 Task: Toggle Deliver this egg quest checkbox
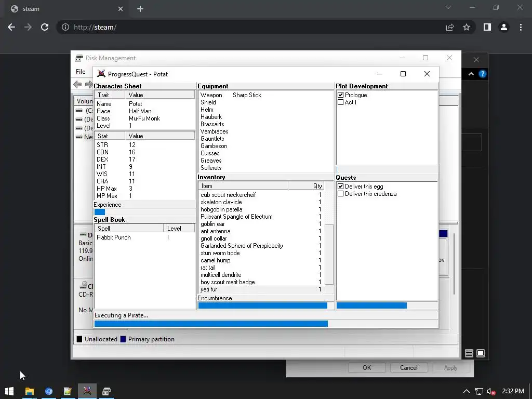(x=341, y=187)
